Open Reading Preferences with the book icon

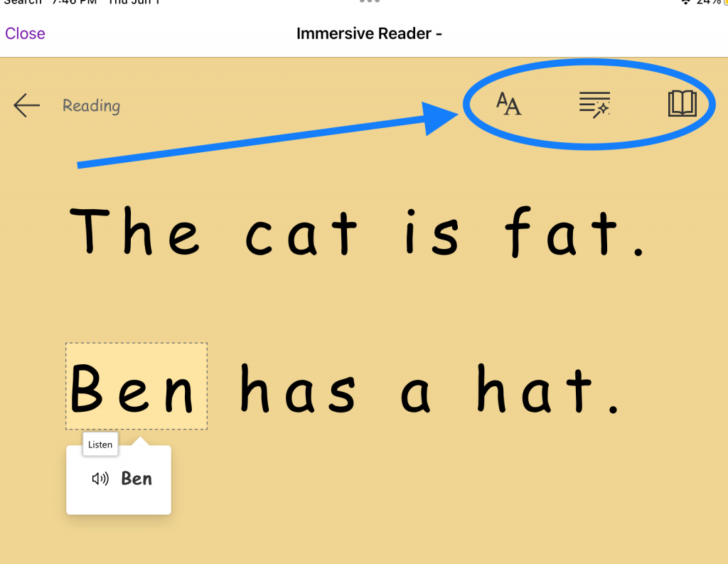point(681,104)
